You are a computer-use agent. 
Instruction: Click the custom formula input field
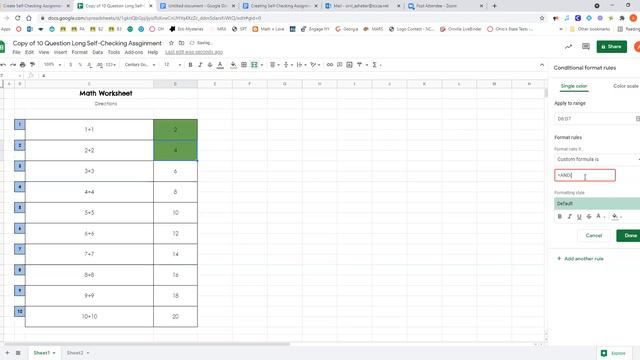[584, 176]
